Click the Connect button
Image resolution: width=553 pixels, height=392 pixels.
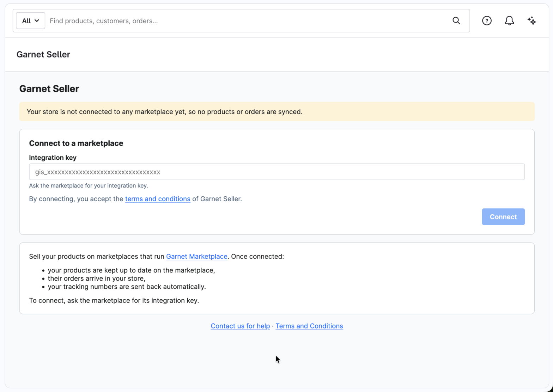[x=503, y=217]
